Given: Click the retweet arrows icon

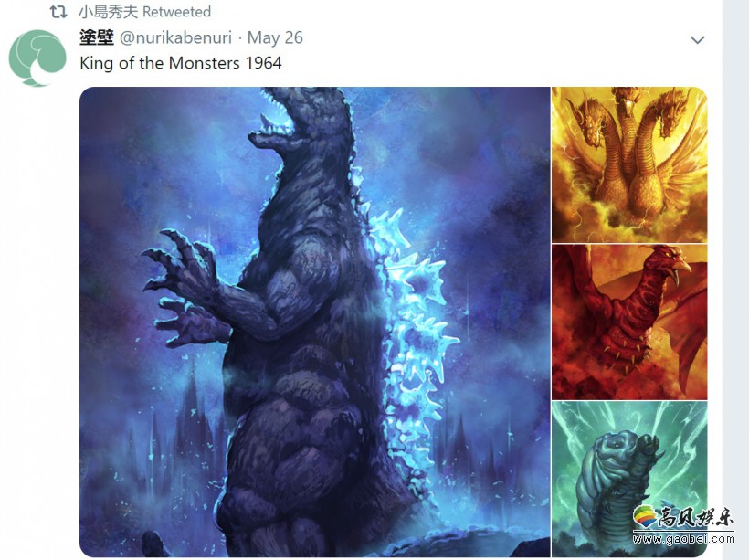Looking at the screenshot, I should pos(58,12).
